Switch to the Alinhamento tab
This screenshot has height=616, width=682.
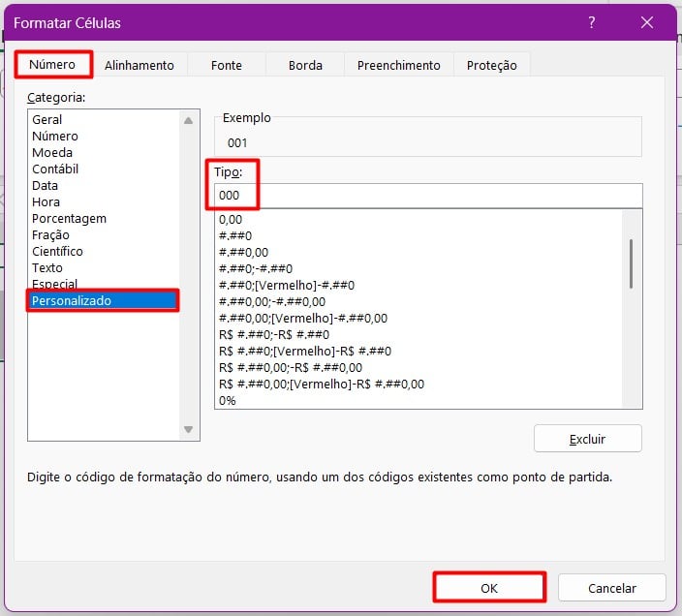point(139,65)
